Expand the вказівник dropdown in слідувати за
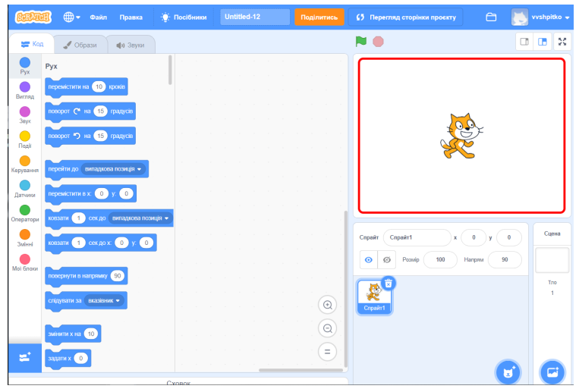Screen dimensions: 579x392 pyautogui.click(x=105, y=300)
